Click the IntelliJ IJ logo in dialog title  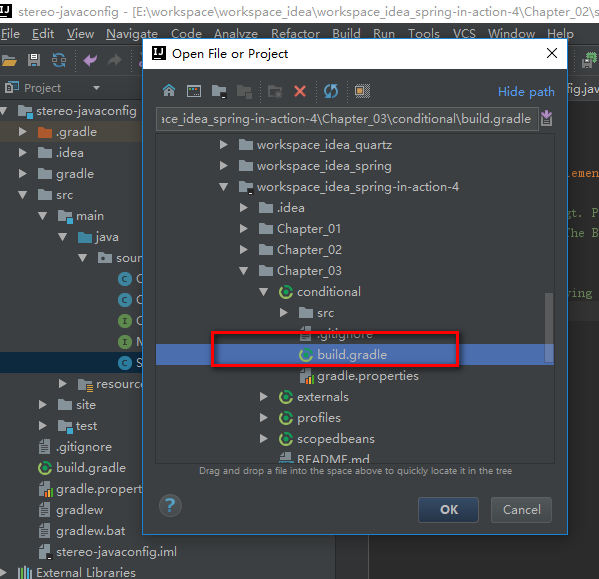tap(159, 53)
